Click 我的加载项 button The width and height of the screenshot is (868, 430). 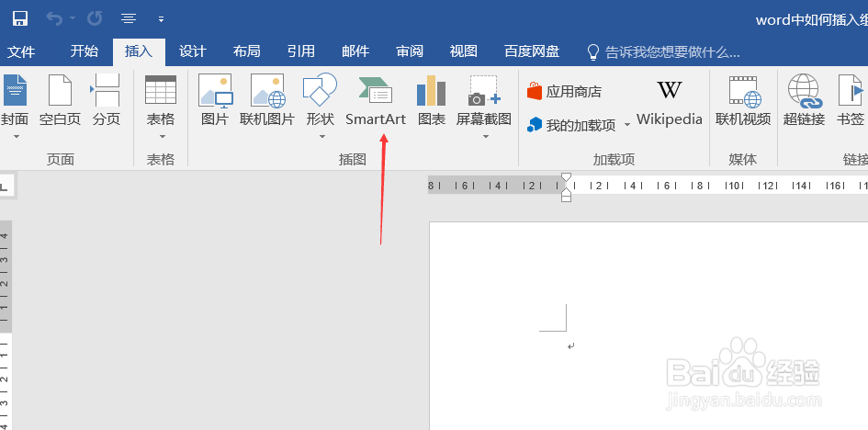571,125
